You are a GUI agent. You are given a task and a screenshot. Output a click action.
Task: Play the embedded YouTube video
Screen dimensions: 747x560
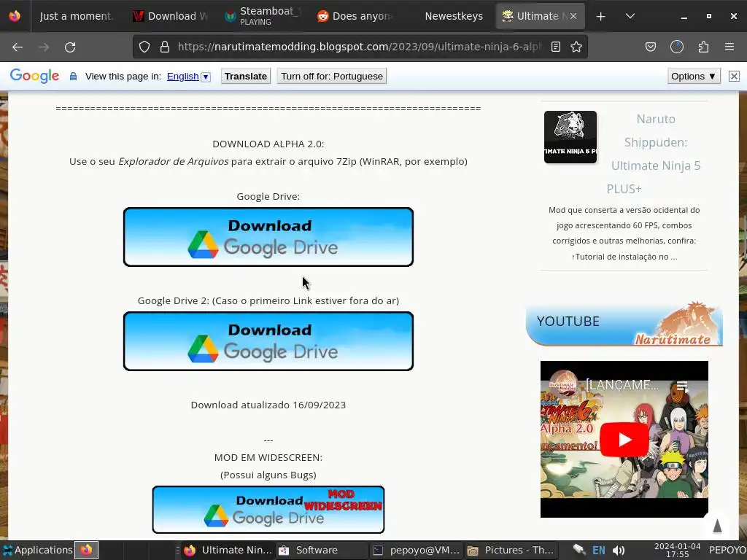click(624, 440)
